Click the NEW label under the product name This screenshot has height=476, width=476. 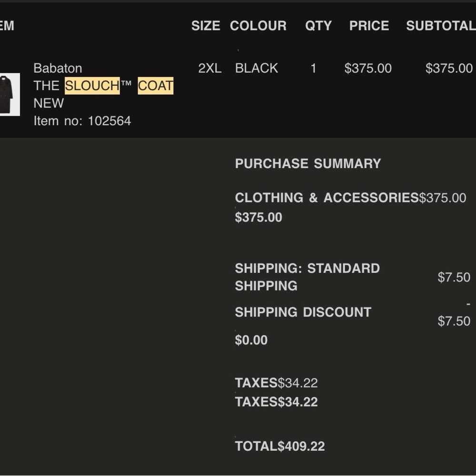click(49, 103)
